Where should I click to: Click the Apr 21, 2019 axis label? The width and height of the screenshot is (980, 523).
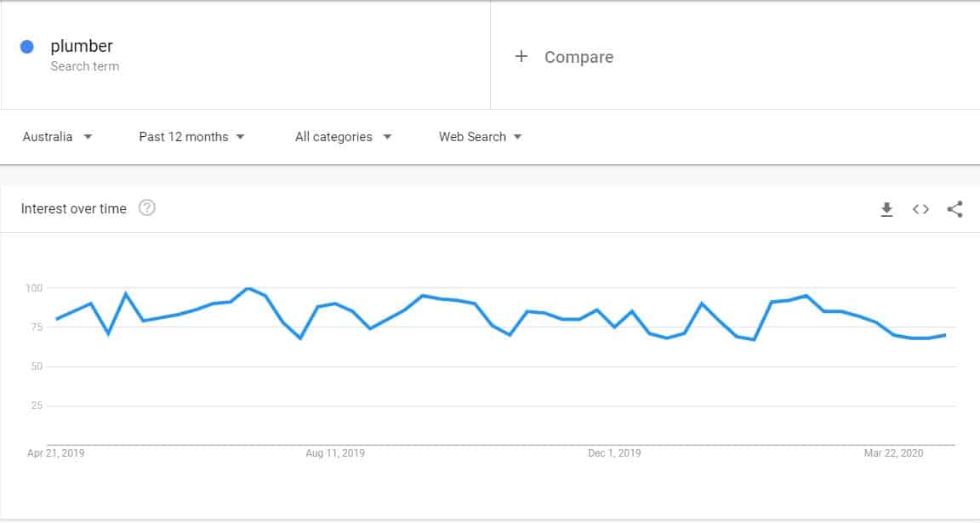coord(56,453)
